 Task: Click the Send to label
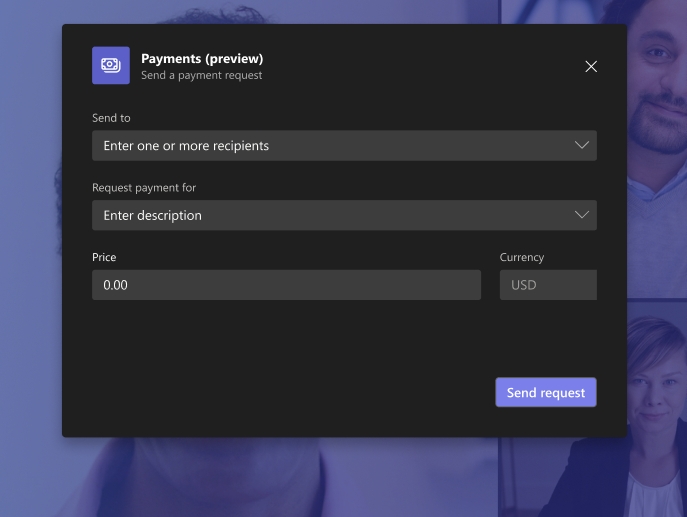tap(111, 118)
